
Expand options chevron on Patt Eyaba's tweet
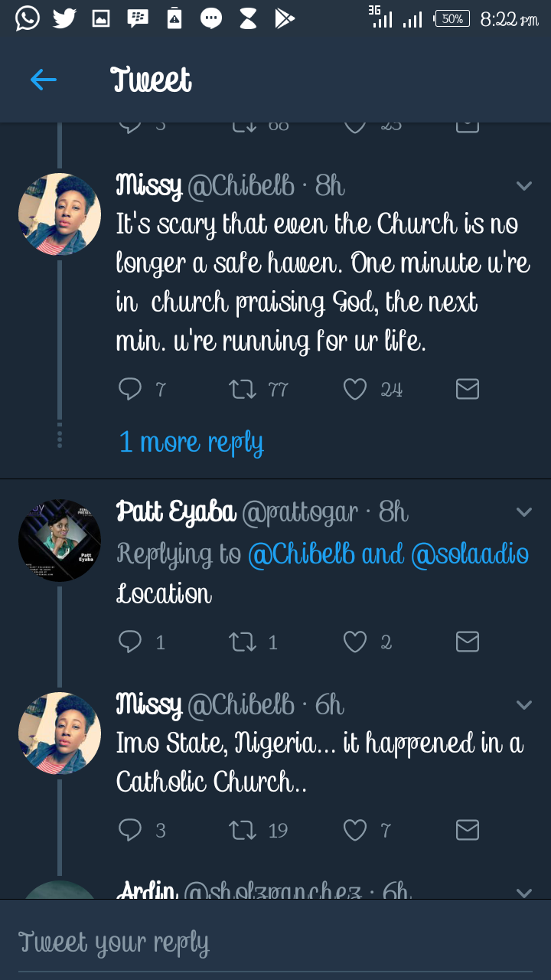[x=524, y=512]
